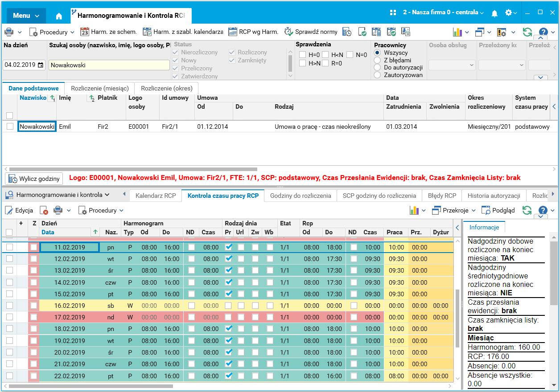Click the Edycja pencil icon

9,210
